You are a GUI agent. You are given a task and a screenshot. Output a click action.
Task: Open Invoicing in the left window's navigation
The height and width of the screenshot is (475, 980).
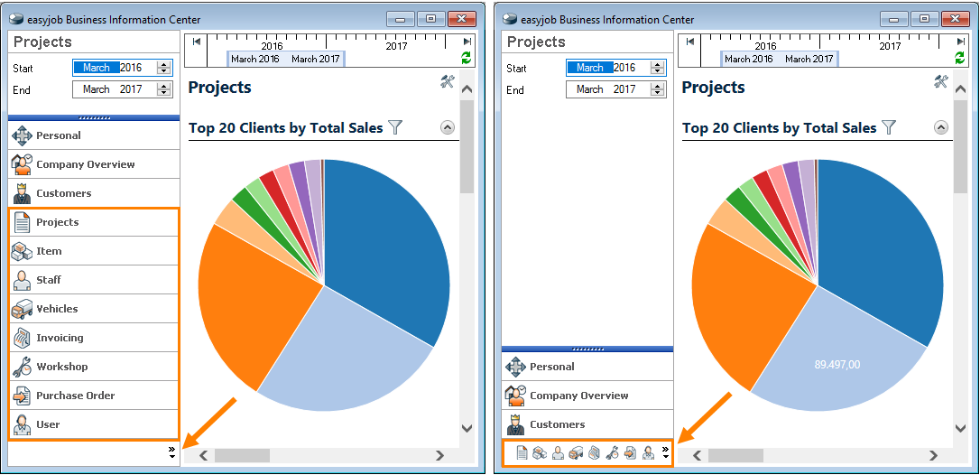pyautogui.click(x=60, y=338)
